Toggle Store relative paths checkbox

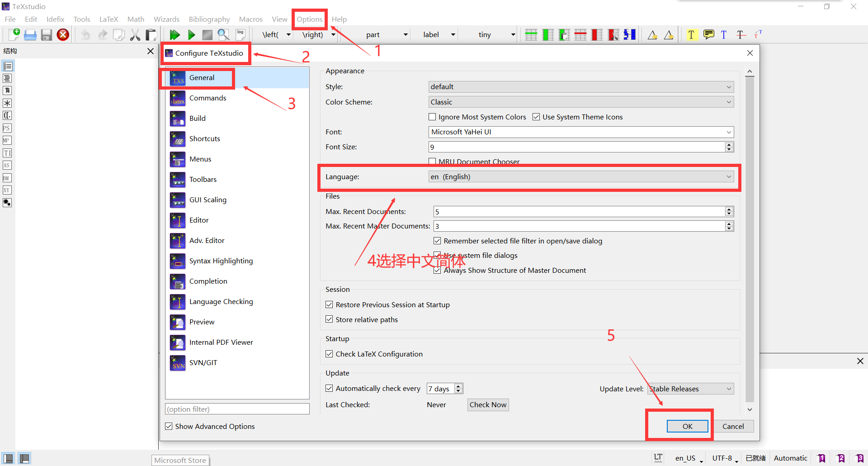(x=329, y=319)
